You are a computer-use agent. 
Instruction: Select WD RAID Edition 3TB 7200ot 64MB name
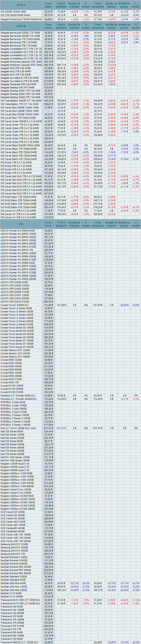18,204
